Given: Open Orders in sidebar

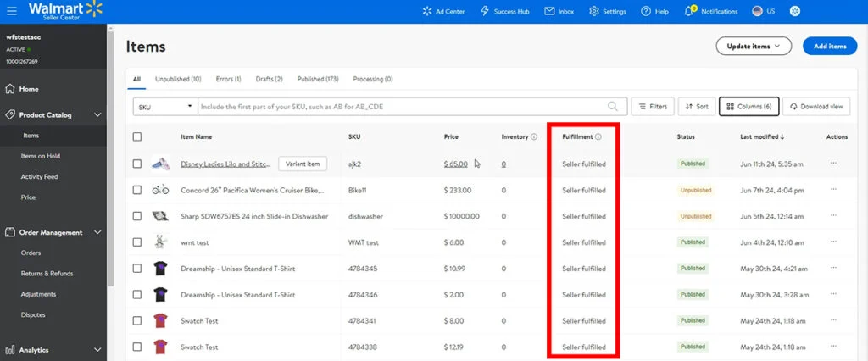Looking at the screenshot, I should click(31, 253).
